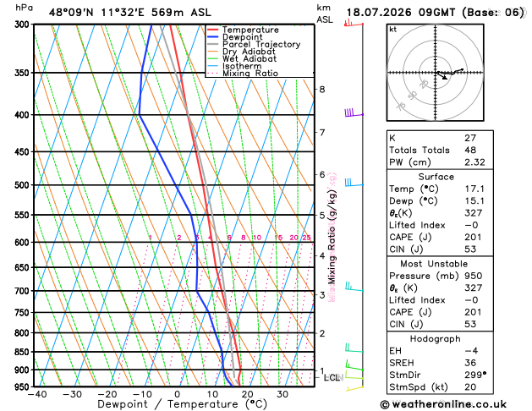Click the 18.07.2026 09GMT date header

click(435, 13)
